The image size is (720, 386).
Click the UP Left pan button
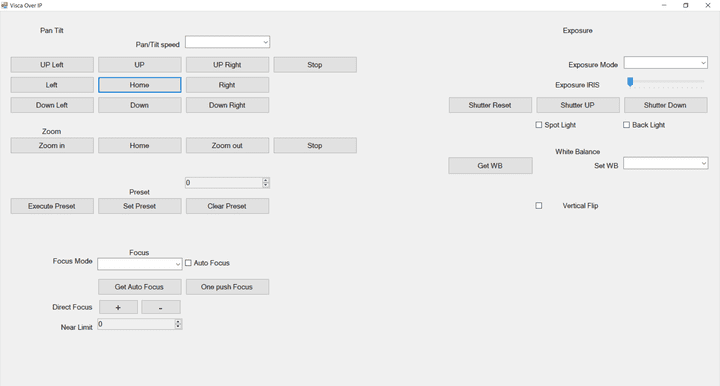click(52, 65)
